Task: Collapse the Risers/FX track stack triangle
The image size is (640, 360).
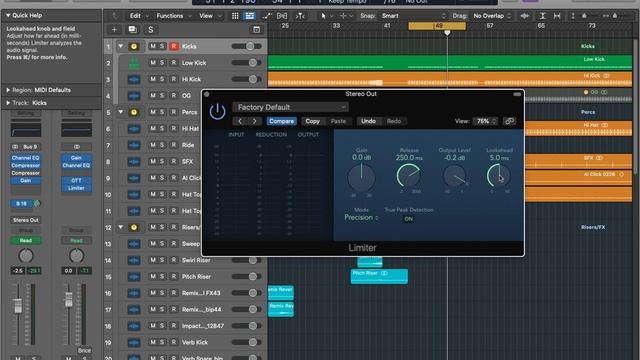Action: coord(121,227)
